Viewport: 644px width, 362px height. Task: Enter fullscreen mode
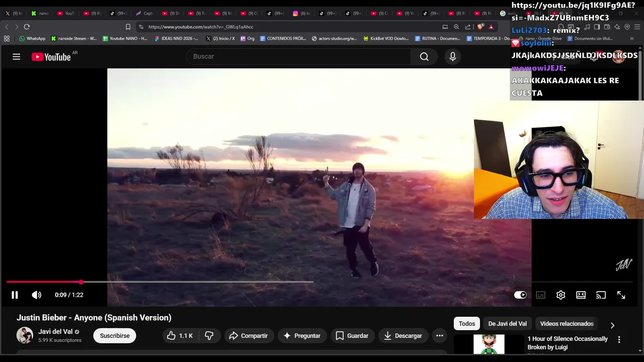click(621, 295)
